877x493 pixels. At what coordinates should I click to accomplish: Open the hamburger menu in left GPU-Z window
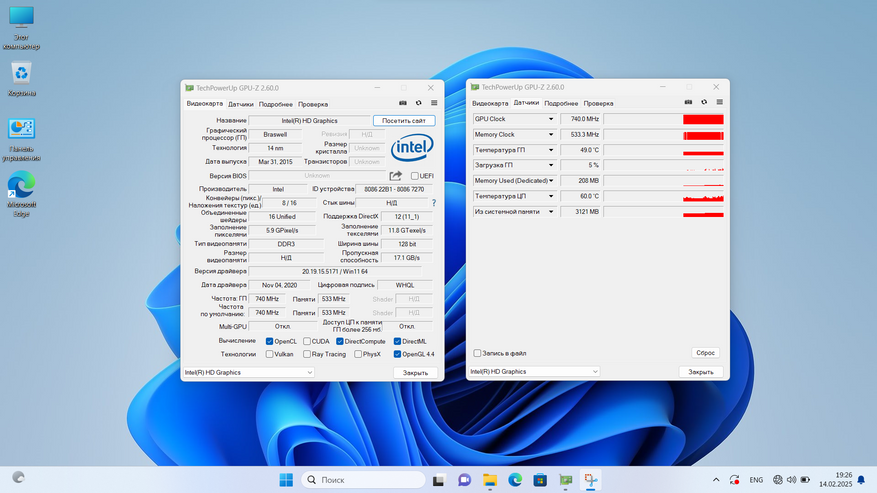tap(434, 103)
